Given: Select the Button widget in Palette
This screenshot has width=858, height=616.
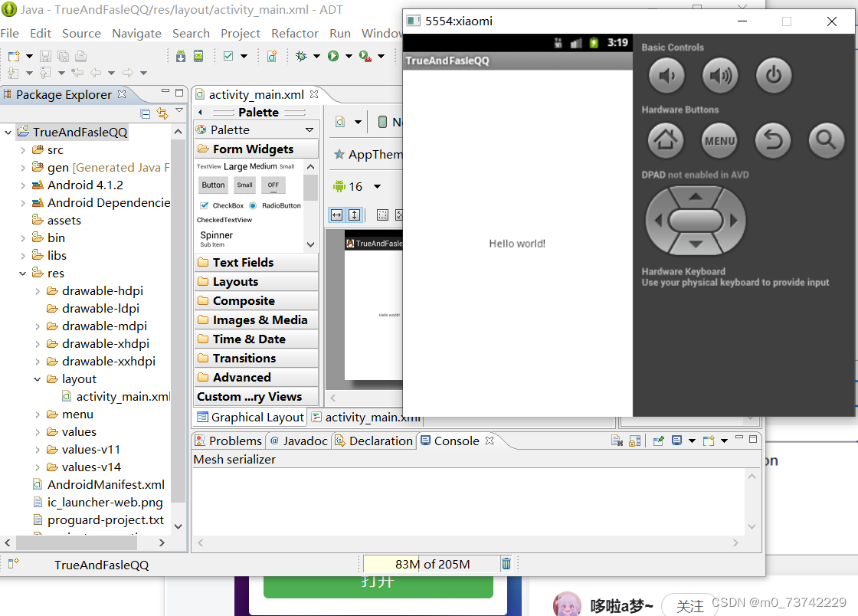Looking at the screenshot, I should tap(213, 185).
